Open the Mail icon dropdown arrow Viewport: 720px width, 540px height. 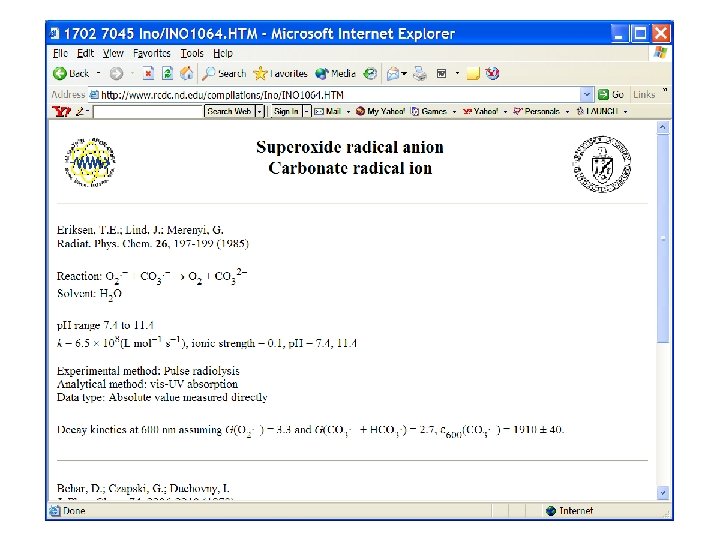(x=404, y=73)
